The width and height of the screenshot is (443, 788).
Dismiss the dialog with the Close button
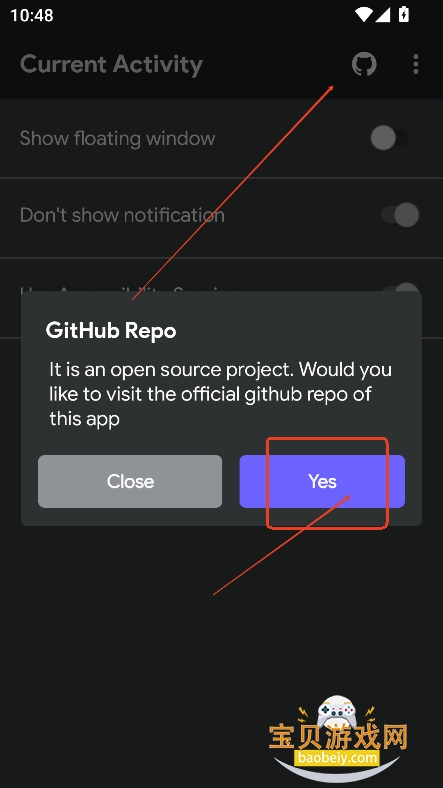tap(130, 481)
